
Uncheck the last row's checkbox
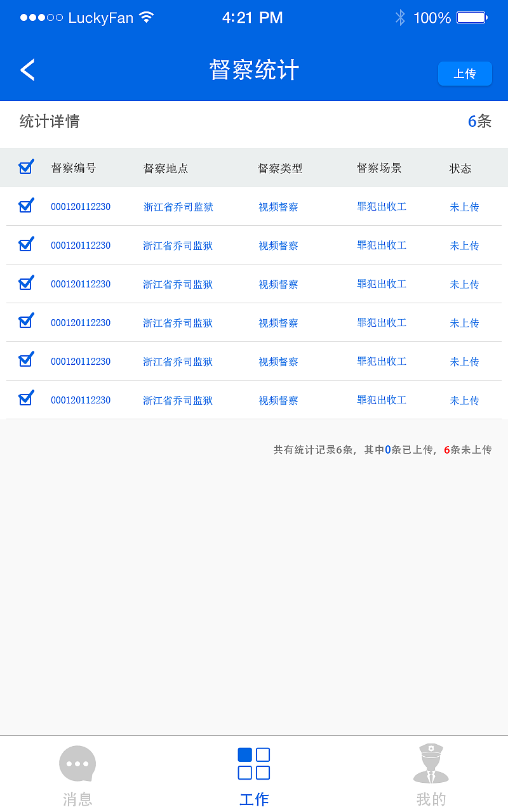tap(25, 398)
